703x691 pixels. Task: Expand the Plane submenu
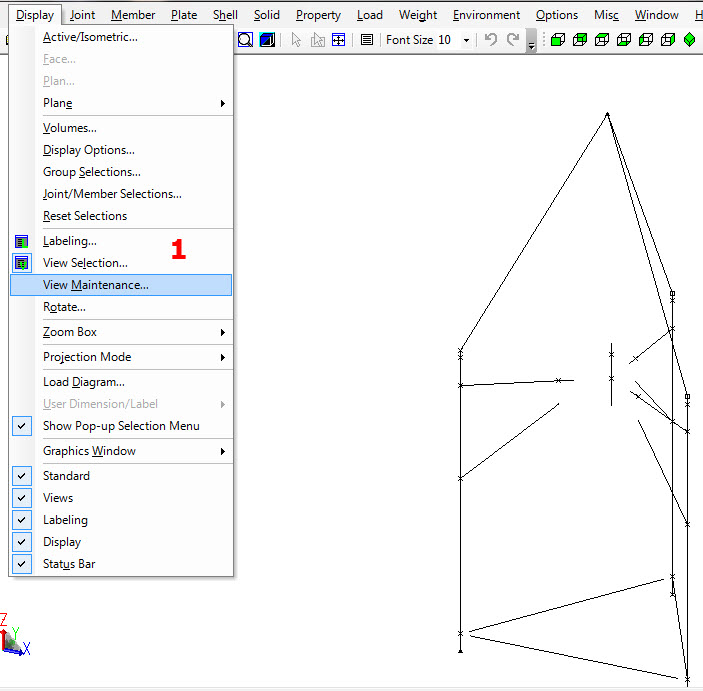click(x=121, y=103)
